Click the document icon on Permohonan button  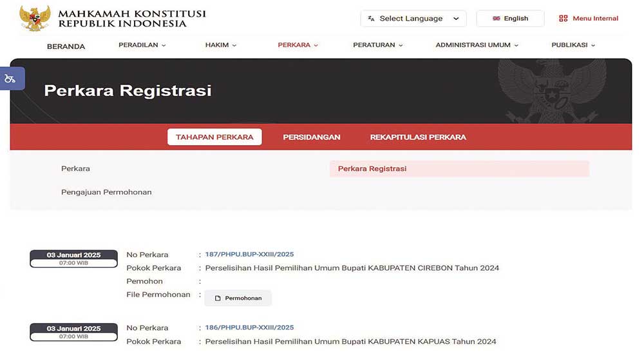point(218,298)
